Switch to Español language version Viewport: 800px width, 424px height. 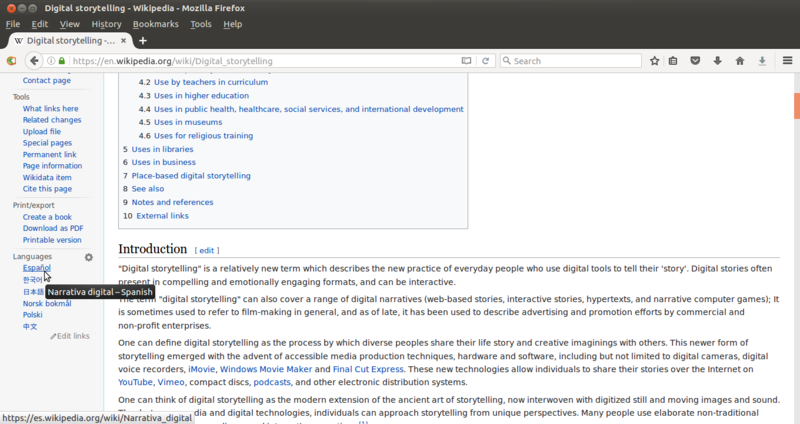click(36, 268)
